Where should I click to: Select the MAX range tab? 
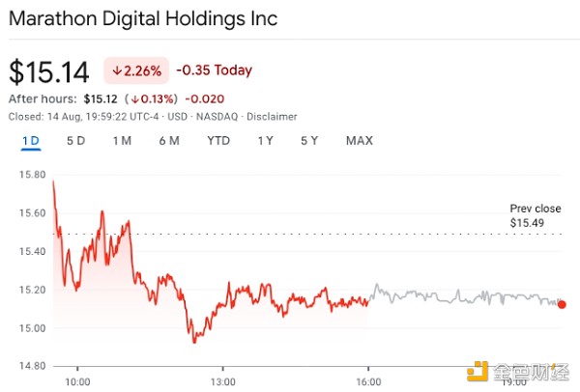coord(359,141)
